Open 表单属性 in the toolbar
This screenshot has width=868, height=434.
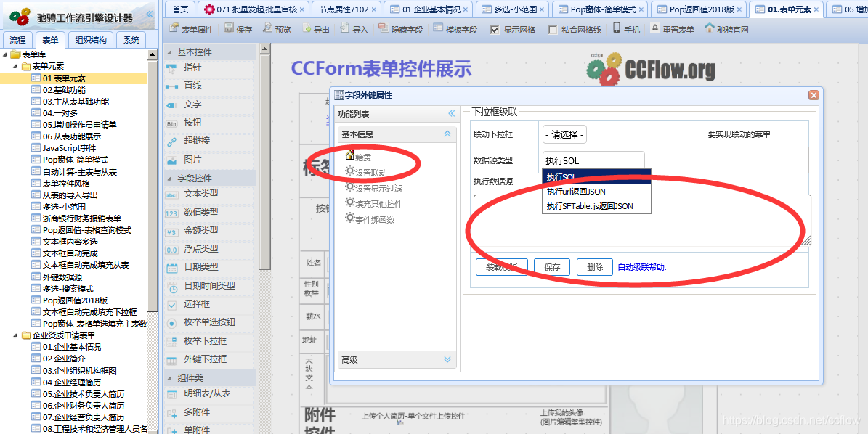(191, 29)
